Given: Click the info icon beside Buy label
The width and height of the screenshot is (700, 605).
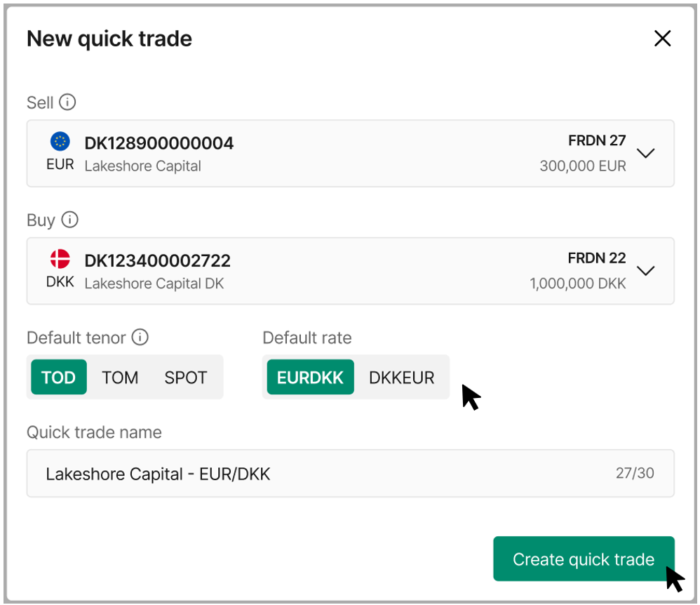Looking at the screenshot, I should pyautogui.click(x=69, y=220).
